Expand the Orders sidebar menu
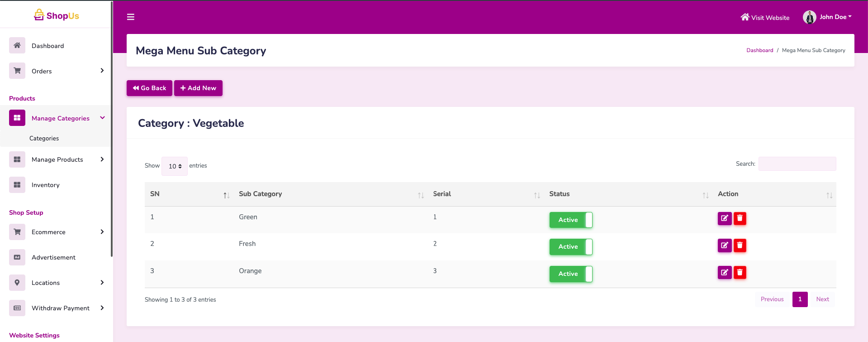Screen dimensions: 868x342 (x=57, y=71)
